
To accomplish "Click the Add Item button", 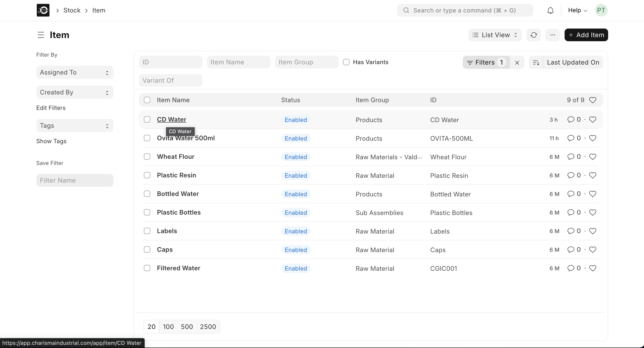I will point(586,35).
